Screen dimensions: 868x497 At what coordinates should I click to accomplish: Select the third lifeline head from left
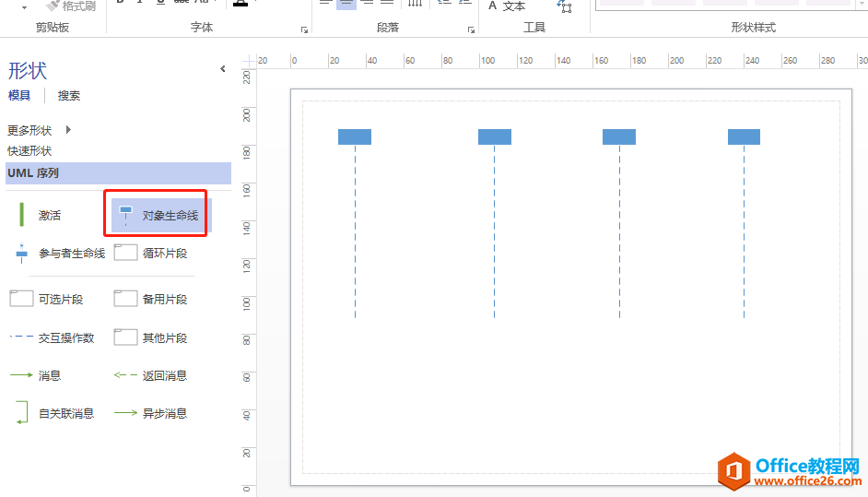click(x=619, y=136)
